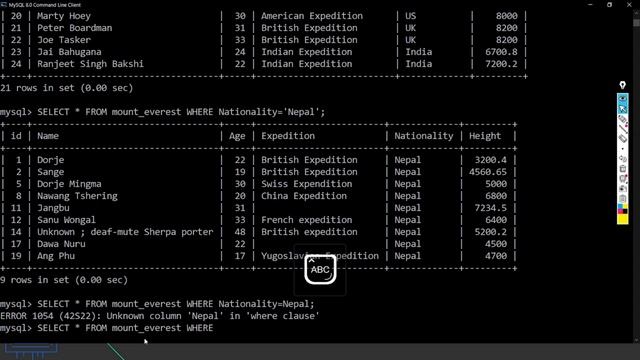Click '9 rows in set (0.00 sec)' line
The image size is (640, 360).
pos(64,280)
